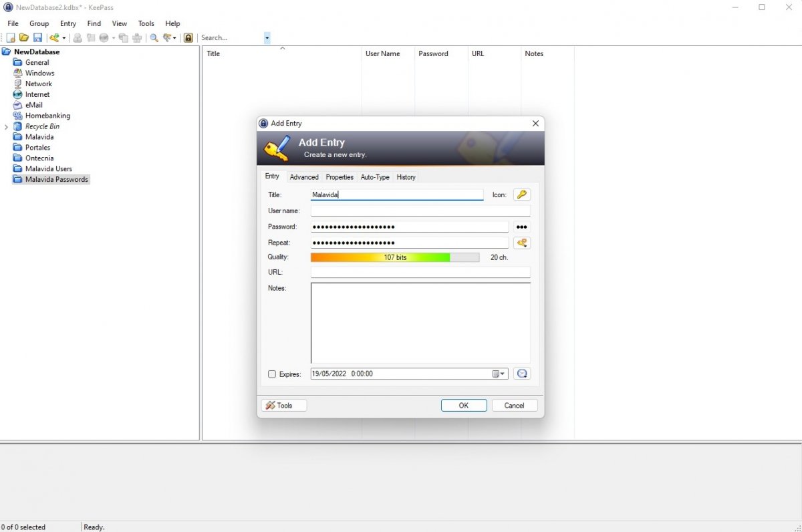Toggle password visibility with the dots button

522,227
